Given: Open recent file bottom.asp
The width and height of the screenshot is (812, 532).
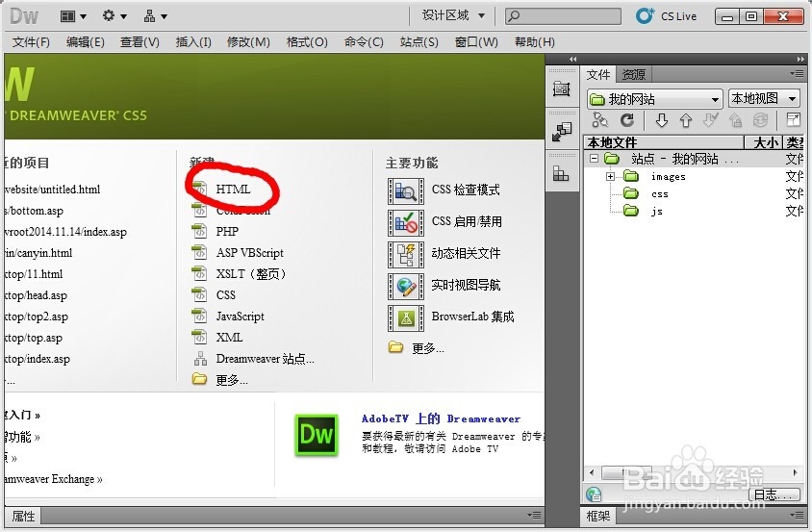Looking at the screenshot, I should click(34, 211).
